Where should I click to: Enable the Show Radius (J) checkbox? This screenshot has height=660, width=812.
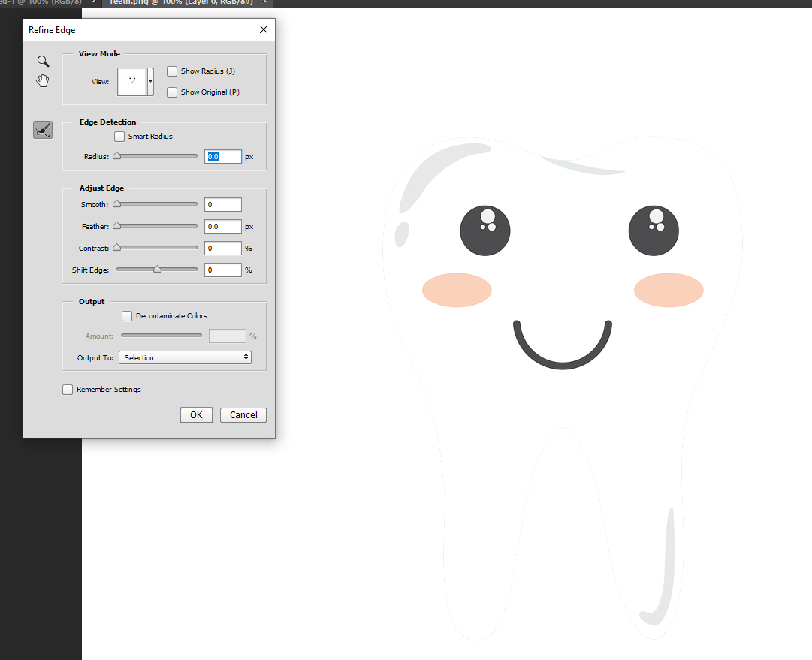tap(172, 71)
